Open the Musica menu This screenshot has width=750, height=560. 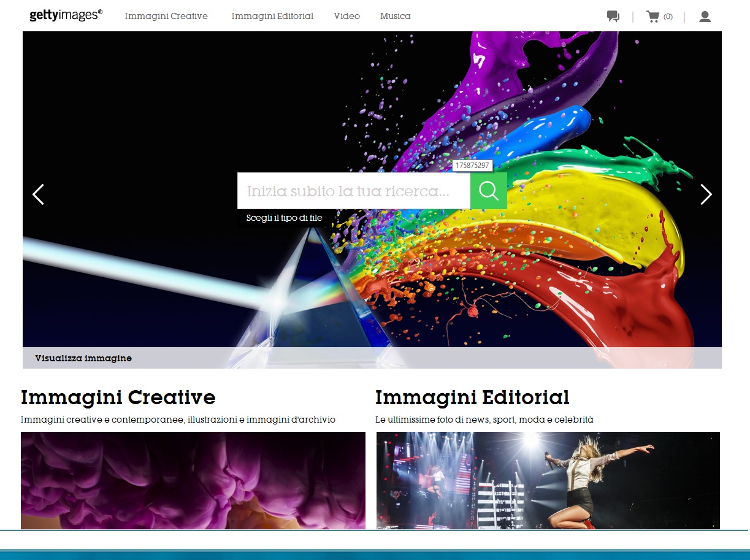396,16
